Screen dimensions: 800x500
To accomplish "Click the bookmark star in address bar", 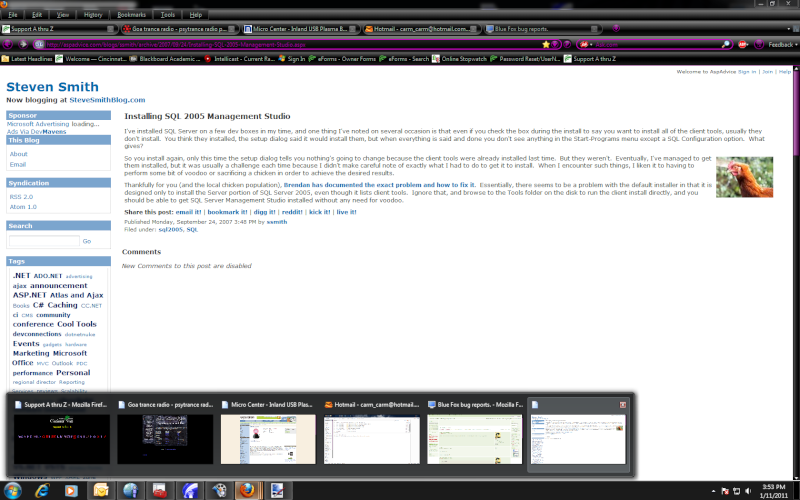I will coord(546,44).
